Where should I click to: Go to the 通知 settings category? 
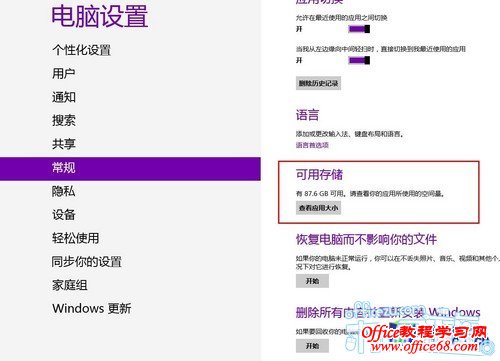pyautogui.click(x=64, y=97)
